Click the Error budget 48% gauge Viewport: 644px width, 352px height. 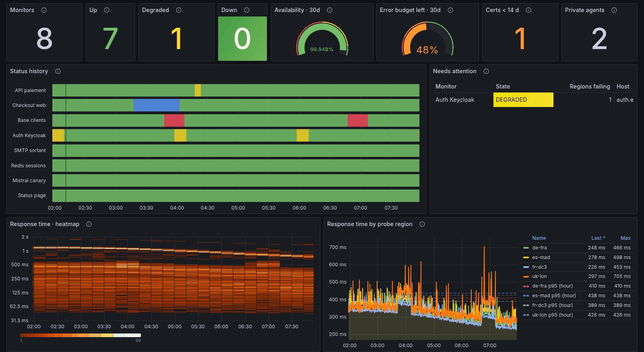coord(427,39)
